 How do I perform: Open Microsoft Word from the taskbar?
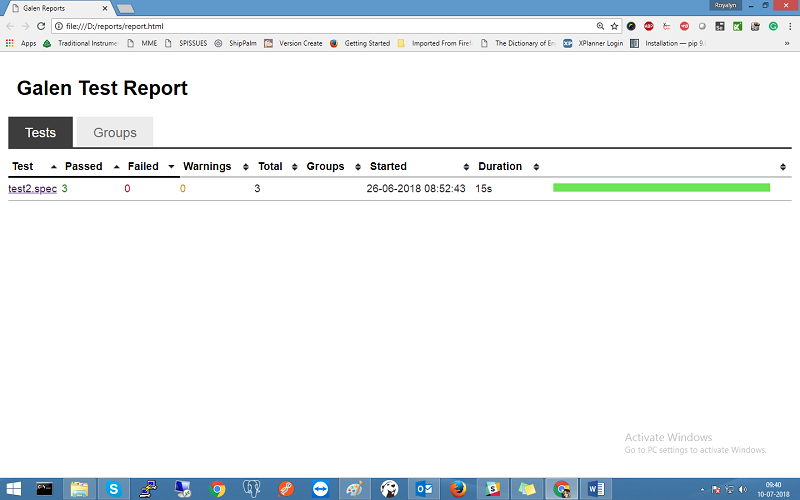[597, 489]
